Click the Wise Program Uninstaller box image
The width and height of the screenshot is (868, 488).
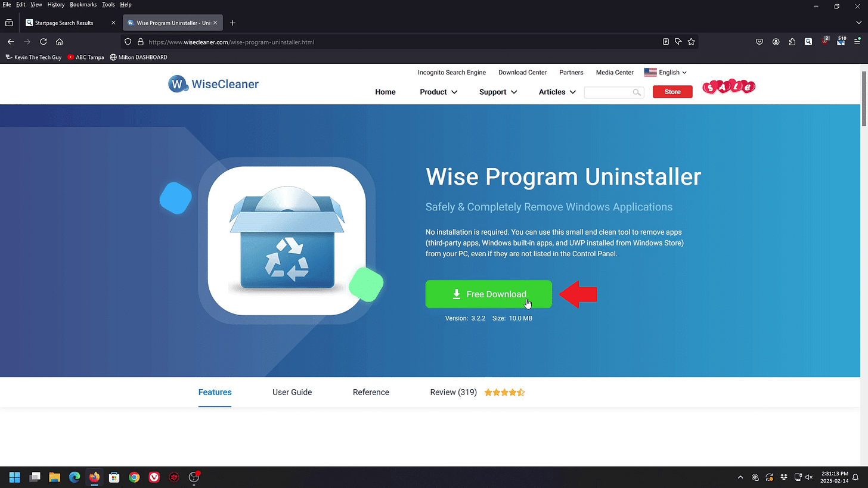click(x=287, y=240)
